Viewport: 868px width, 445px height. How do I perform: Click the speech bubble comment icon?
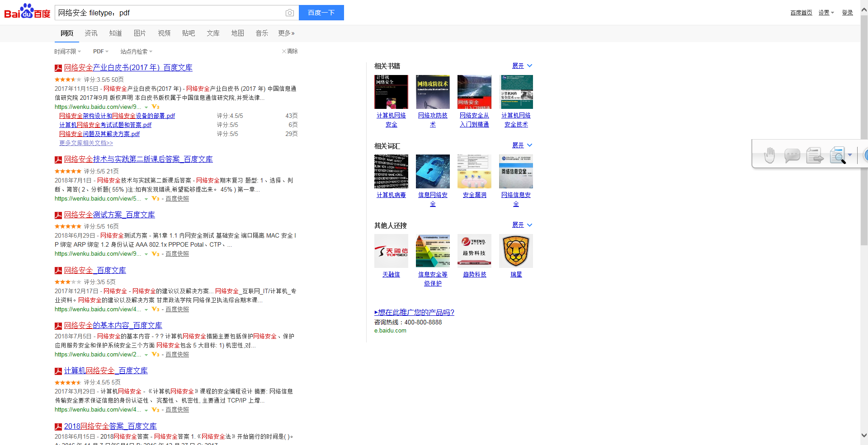point(792,156)
